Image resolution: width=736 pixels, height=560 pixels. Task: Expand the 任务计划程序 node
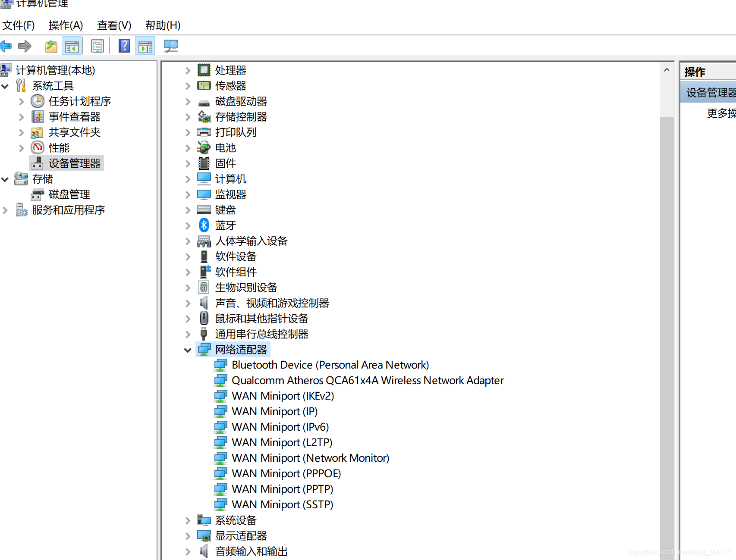(x=21, y=101)
